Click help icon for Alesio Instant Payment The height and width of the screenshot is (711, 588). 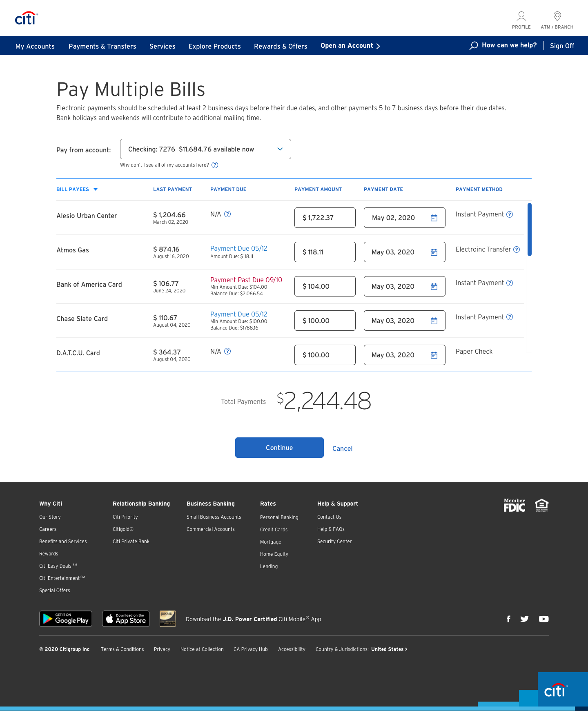(510, 214)
